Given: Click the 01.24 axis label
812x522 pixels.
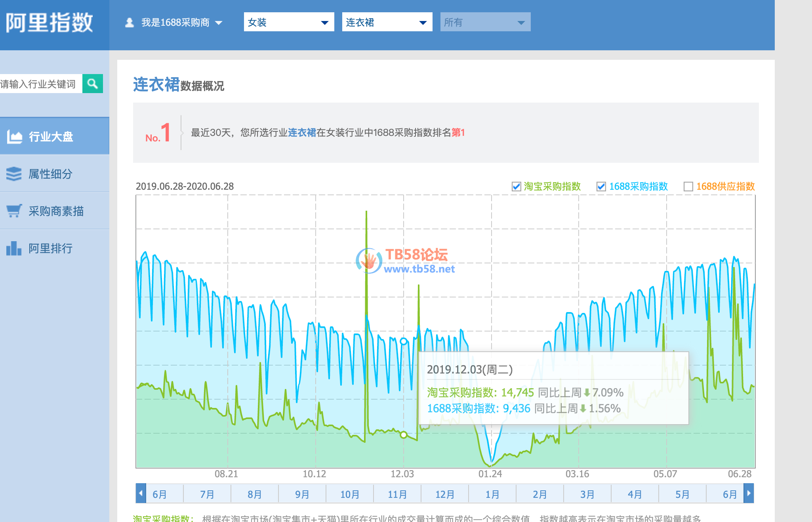Looking at the screenshot, I should tap(490, 474).
